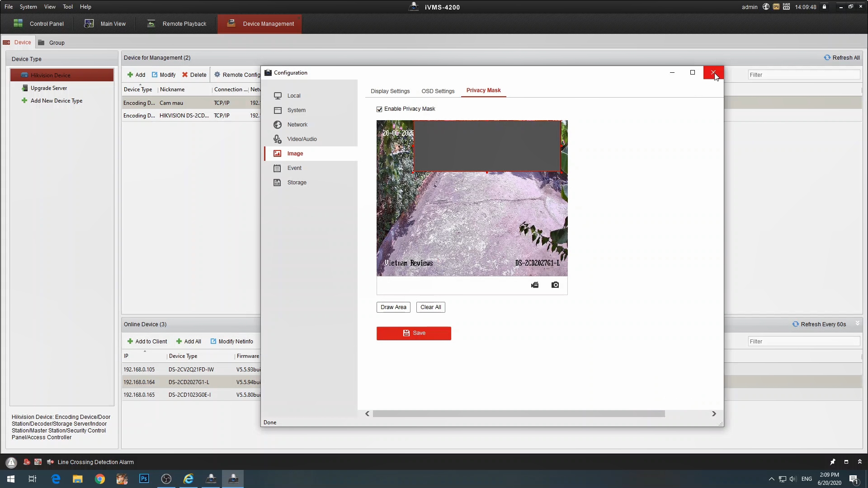Click Add to Client button
The image size is (868, 488).
(x=147, y=342)
